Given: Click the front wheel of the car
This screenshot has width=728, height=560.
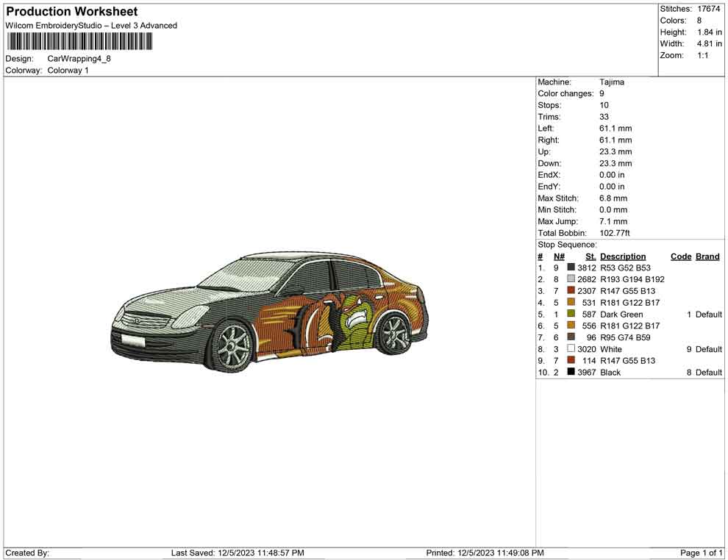Looking at the screenshot, I should (234, 343).
